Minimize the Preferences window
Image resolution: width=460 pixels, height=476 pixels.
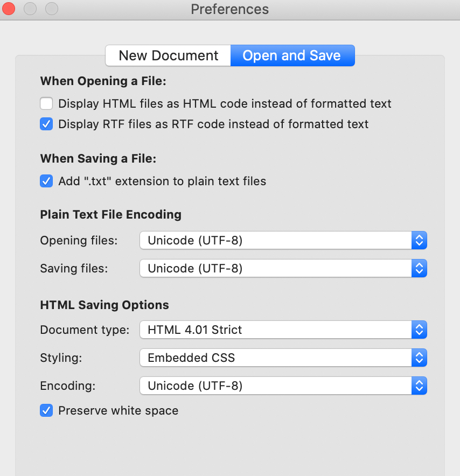(30, 9)
